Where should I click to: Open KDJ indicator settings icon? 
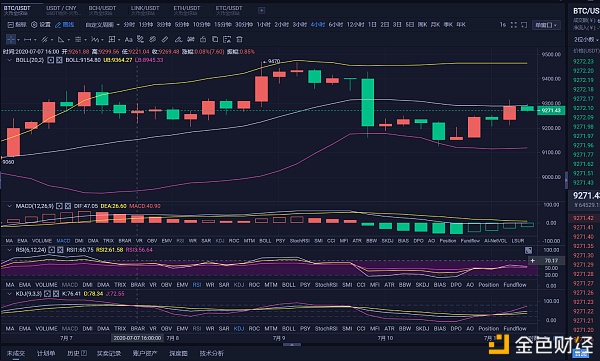pyautogui.click(x=47, y=294)
